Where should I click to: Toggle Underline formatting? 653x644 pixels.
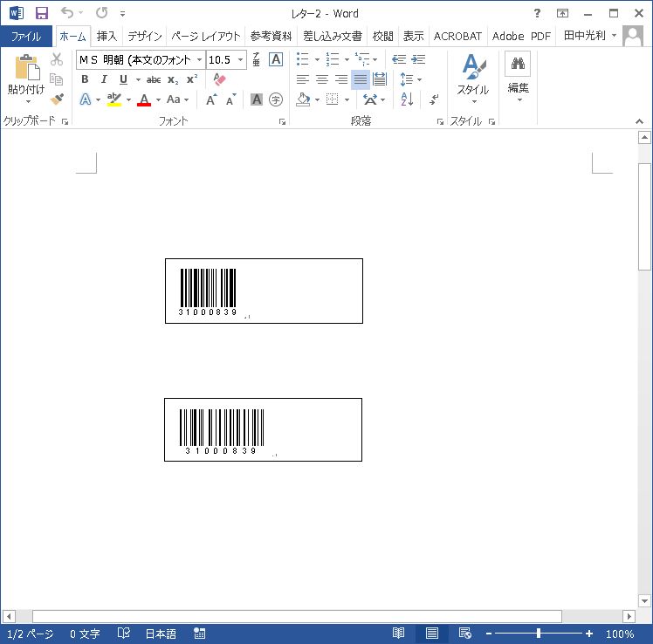pos(123,79)
